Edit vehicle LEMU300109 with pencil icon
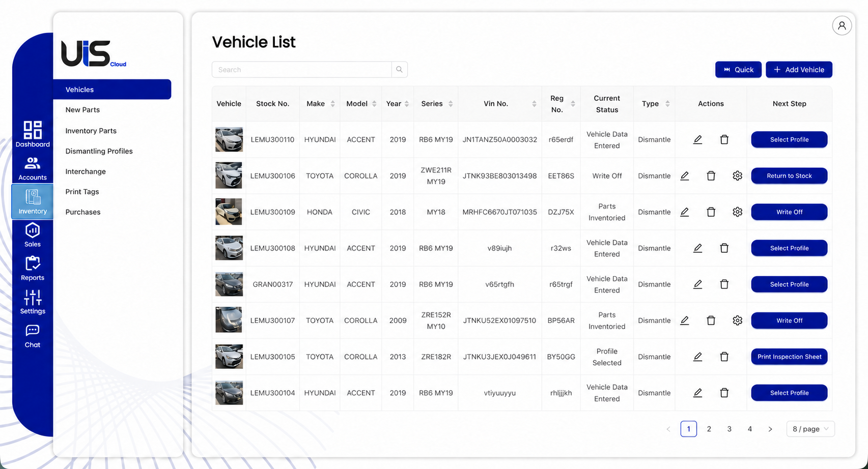Image resolution: width=868 pixels, height=469 pixels. point(685,212)
